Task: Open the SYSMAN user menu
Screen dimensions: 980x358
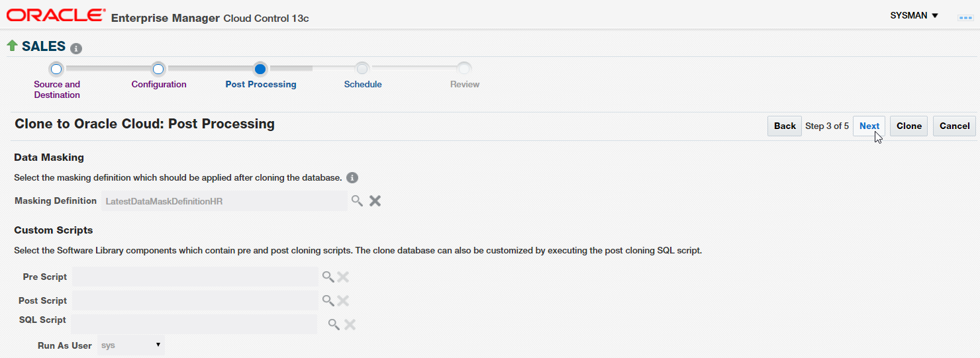Action: 914,15
